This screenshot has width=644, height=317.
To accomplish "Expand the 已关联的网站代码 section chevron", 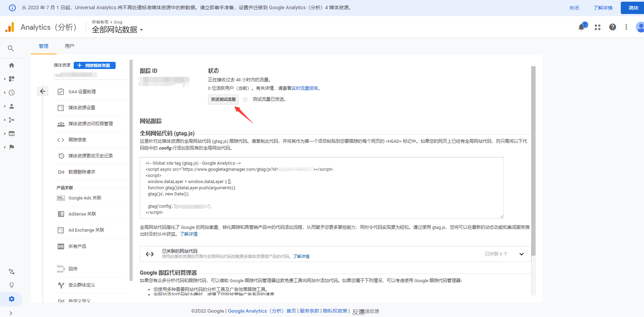I will click(522, 254).
